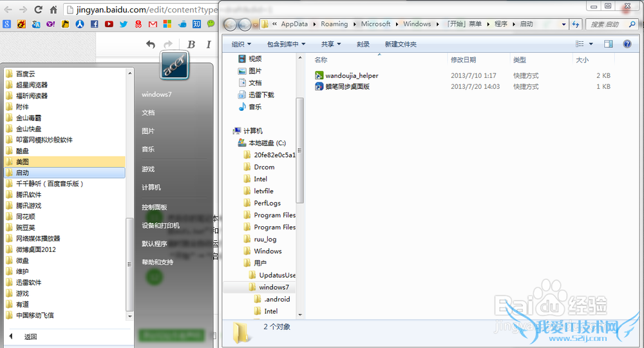Open the Google bookmark icon
Image resolution: width=644 pixels, height=348 pixels.
coord(6,24)
